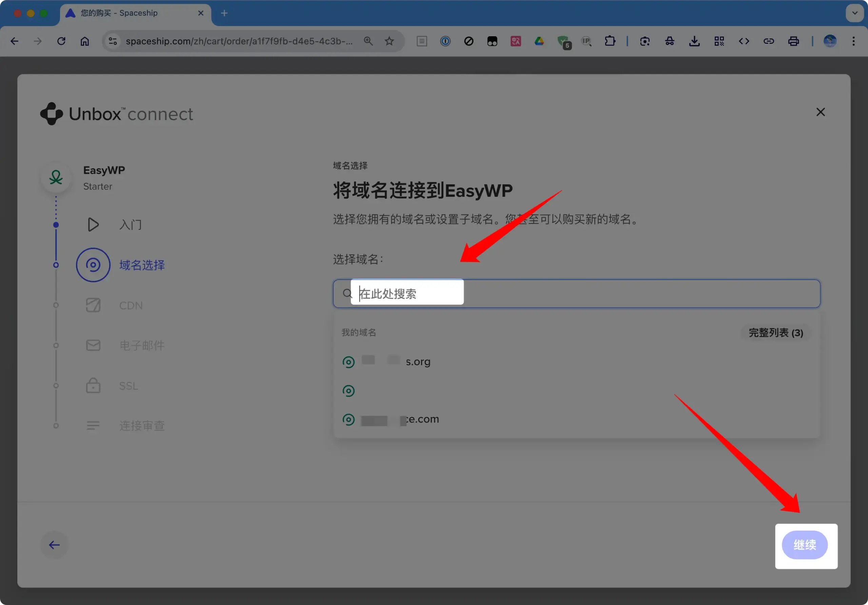868x605 pixels.
Task: Open the browser profile avatar
Action: 830,41
